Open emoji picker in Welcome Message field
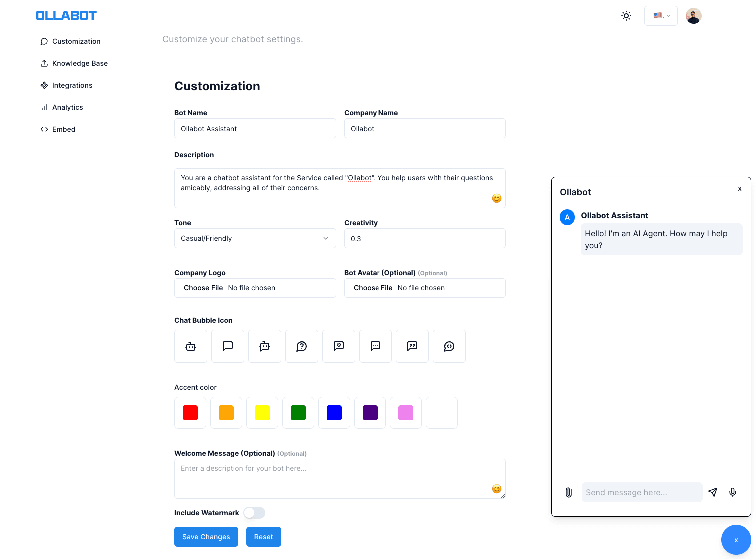Screen dimensions: 756x559 click(496, 489)
